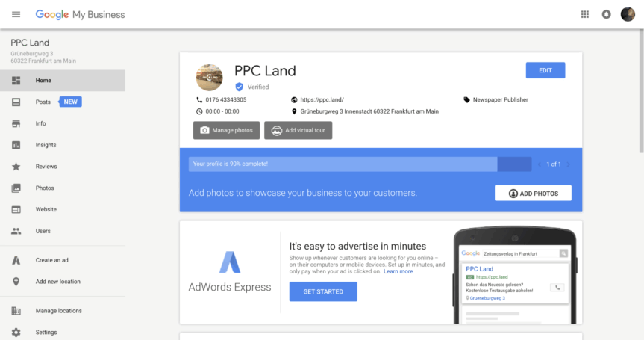Open Website in the sidebar
Image resolution: width=644 pixels, height=340 pixels.
click(63, 210)
